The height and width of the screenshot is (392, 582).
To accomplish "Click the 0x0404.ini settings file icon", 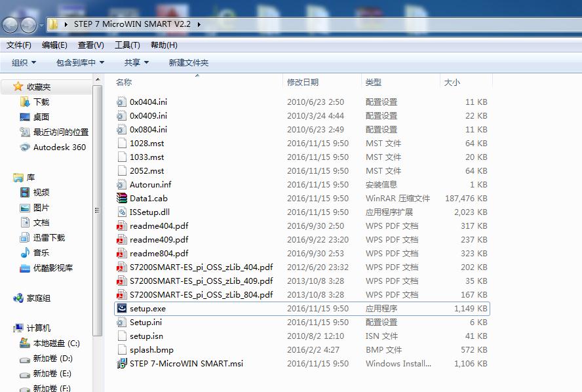I will point(121,102).
